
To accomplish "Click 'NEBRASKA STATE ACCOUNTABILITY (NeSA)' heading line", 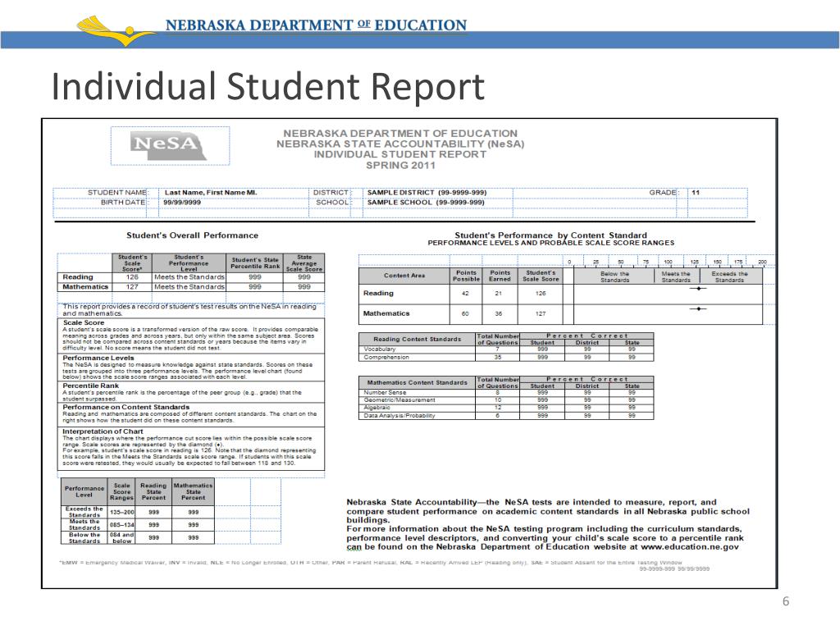I will pos(400,144).
